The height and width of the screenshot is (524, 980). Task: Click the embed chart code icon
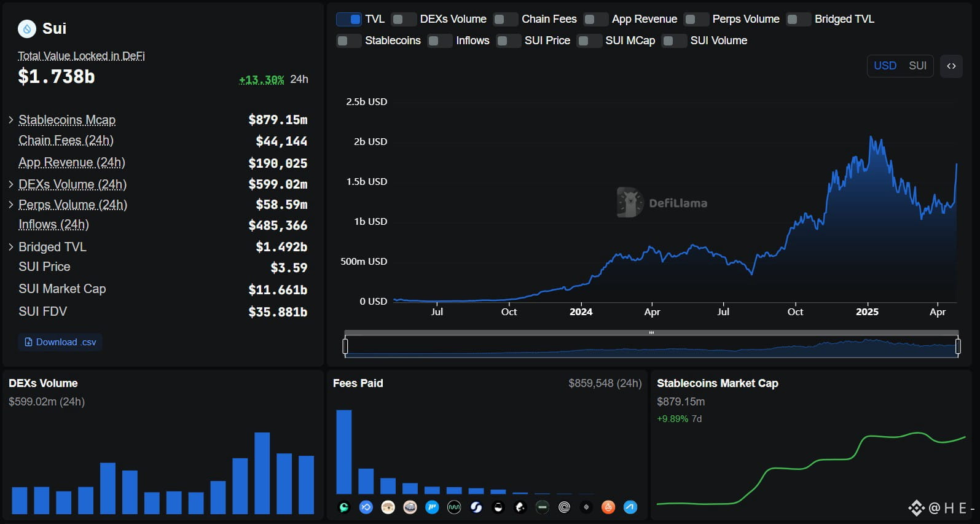951,66
